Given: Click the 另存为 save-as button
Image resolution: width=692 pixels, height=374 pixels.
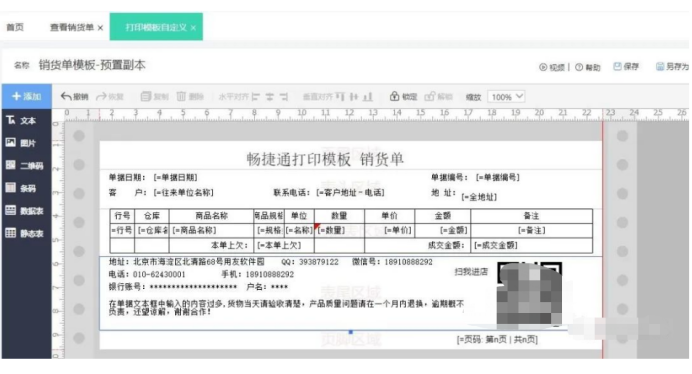Looking at the screenshot, I should [673, 67].
